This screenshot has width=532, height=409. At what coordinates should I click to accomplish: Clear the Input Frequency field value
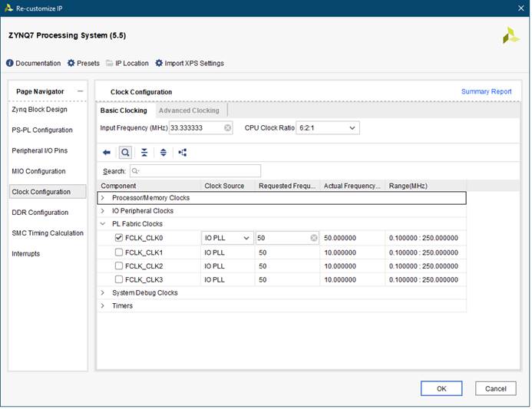[228, 128]
